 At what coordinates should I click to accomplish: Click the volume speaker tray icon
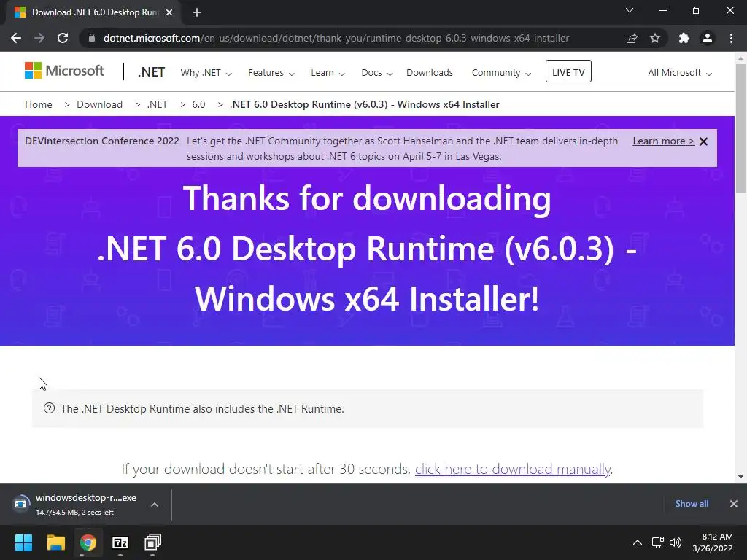pos(676,542)
